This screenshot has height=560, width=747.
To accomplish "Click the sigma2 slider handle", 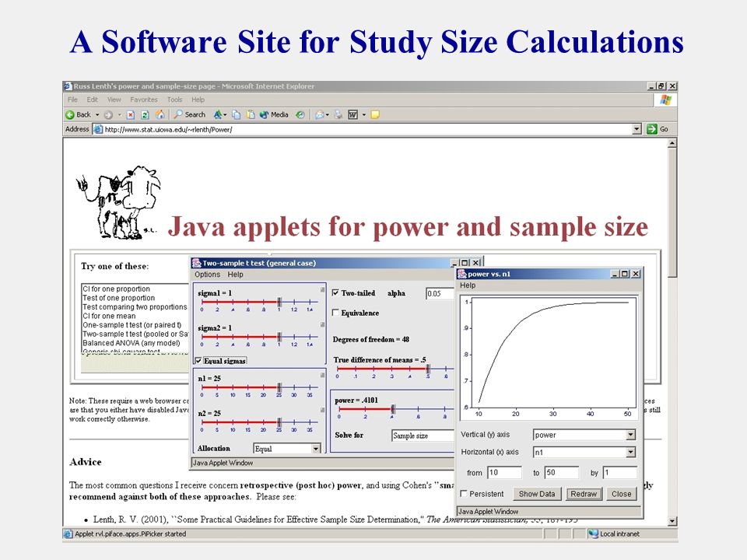I will (279, 337).
